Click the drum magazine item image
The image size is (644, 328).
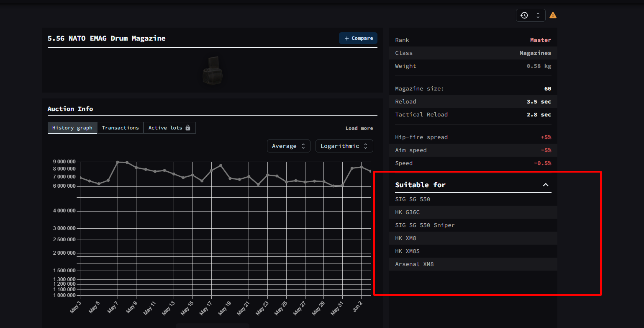tap(213, 70)
